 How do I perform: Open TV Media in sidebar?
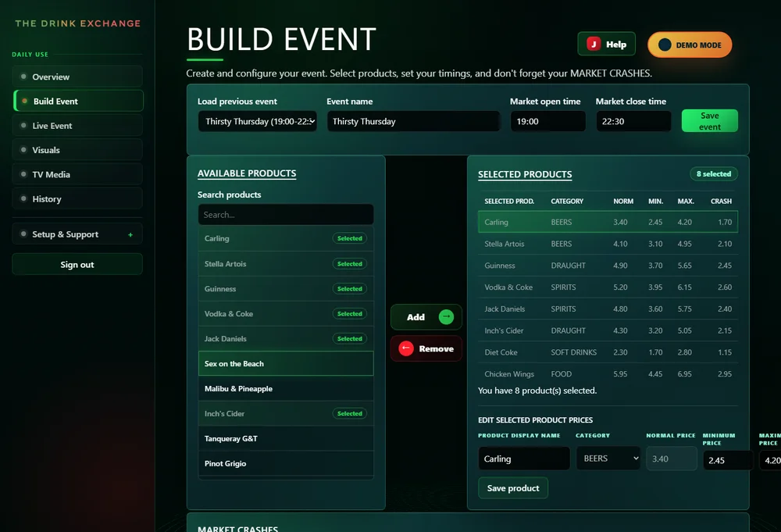pos(77,174)
